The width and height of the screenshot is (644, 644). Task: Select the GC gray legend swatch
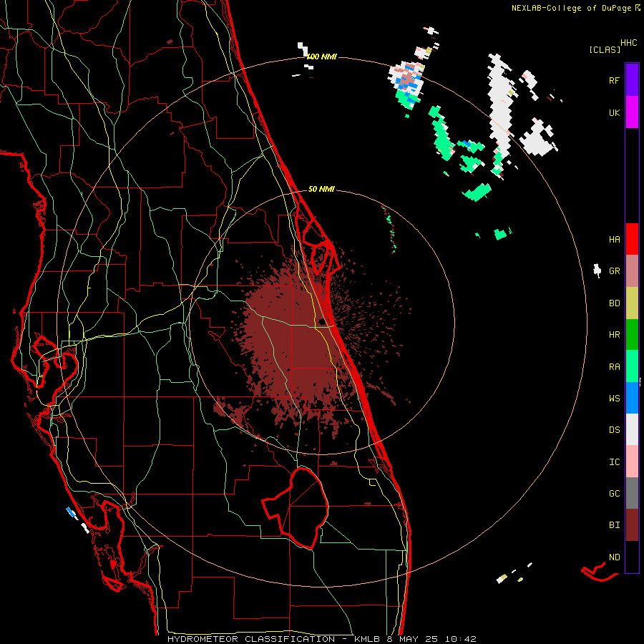tap(632, 493)
